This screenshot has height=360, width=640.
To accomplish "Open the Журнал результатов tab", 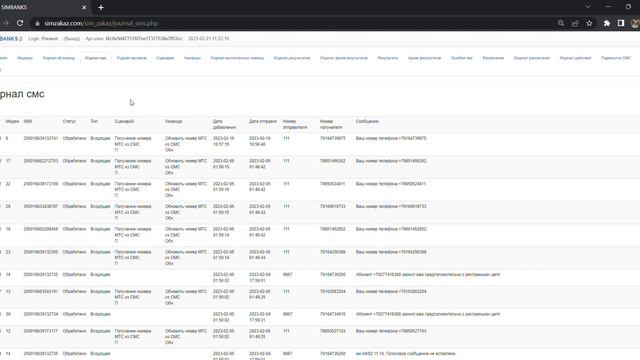I will point(292,58).
